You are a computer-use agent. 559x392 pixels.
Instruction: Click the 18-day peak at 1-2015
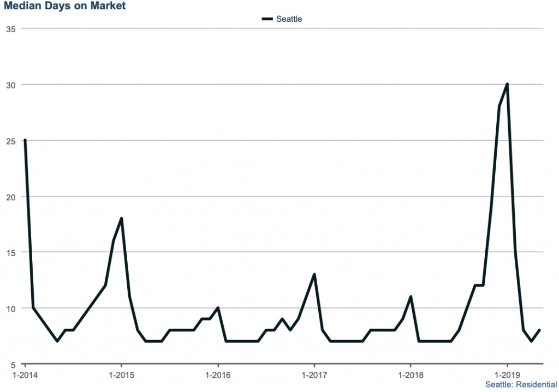[121, 218]
